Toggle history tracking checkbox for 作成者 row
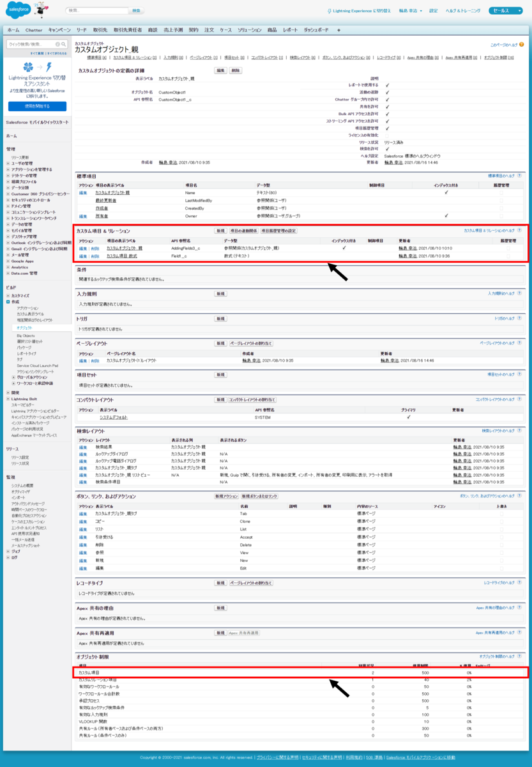 (x=501, y=208)
